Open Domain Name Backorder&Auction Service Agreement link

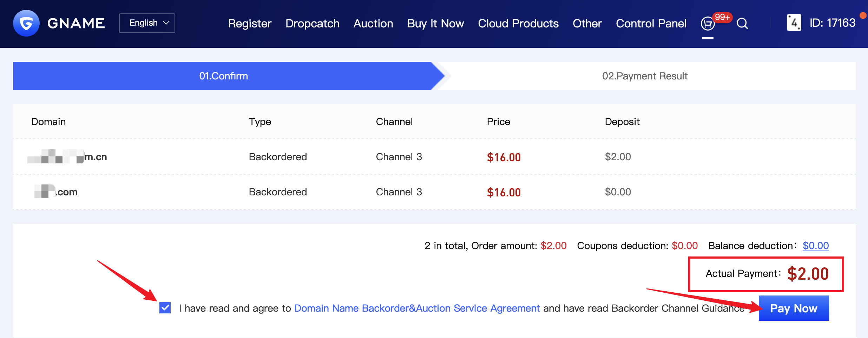pyautogui.click(x=417, y=308)
